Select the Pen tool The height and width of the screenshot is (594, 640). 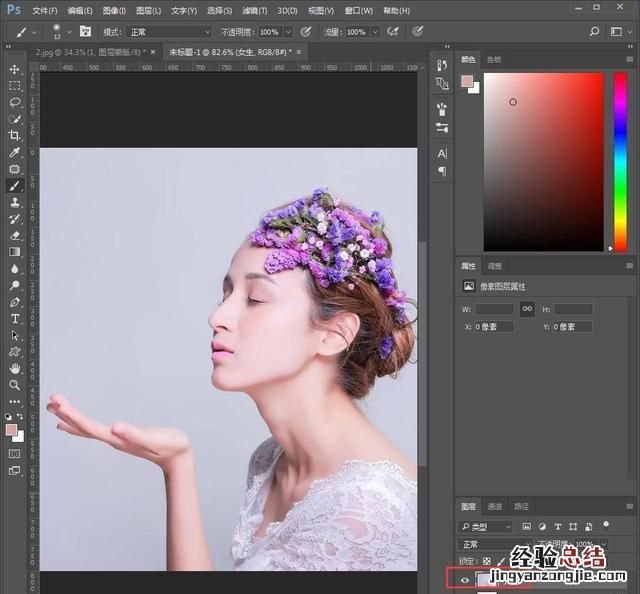(x=15, y=301)
